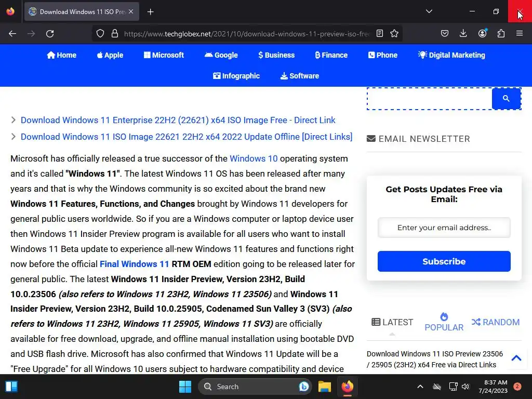The width and height of the screenshot is (532, 399).
Task: Follow the Final Windows 11 link
Action: (x=135, y=264)
